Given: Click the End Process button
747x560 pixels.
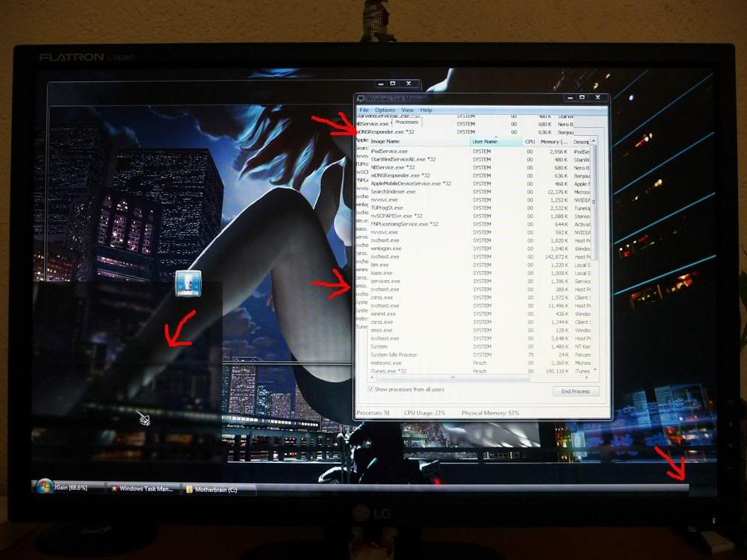Looking at the screenshot, I should tap(575, 391).
